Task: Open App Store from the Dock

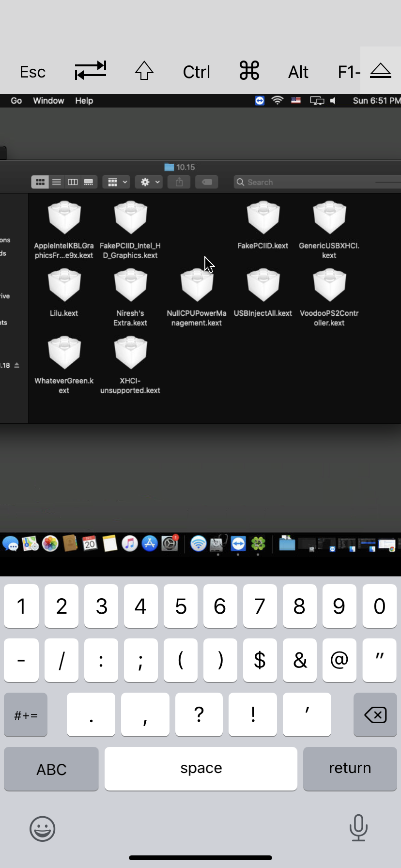Action: (149, 544)
